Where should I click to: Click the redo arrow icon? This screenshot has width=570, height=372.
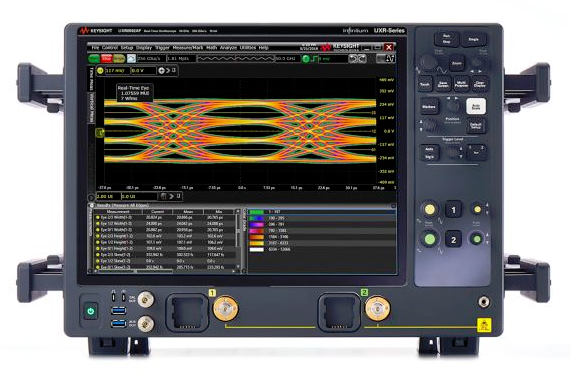(362, 59)
